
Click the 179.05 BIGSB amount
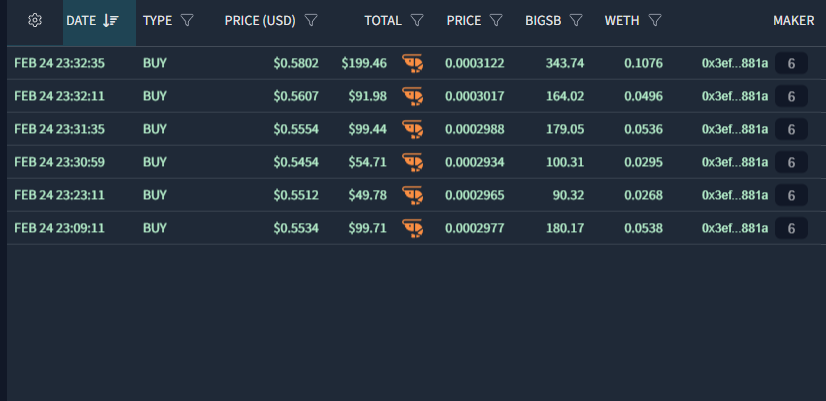[565, 130]
